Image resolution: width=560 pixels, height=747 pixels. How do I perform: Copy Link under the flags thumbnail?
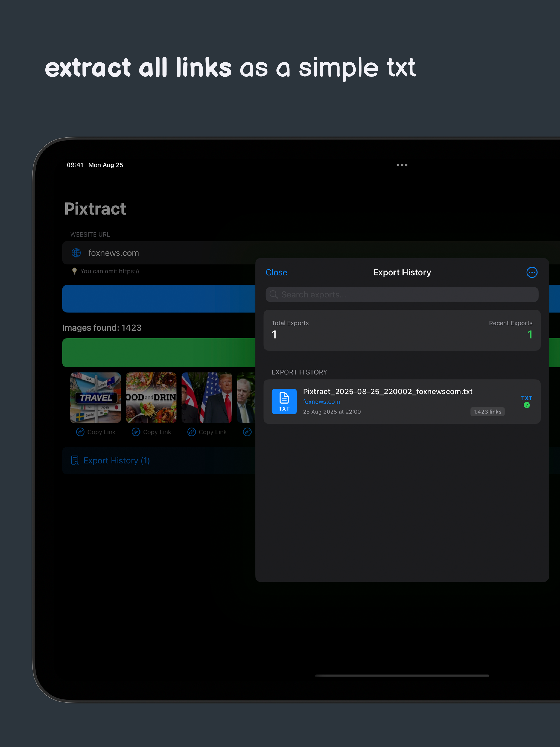tap(207, 432)
